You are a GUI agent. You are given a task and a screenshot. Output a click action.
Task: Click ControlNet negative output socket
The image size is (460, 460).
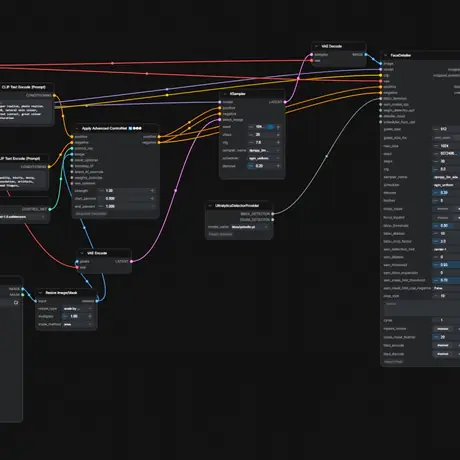tap(159, 143)
